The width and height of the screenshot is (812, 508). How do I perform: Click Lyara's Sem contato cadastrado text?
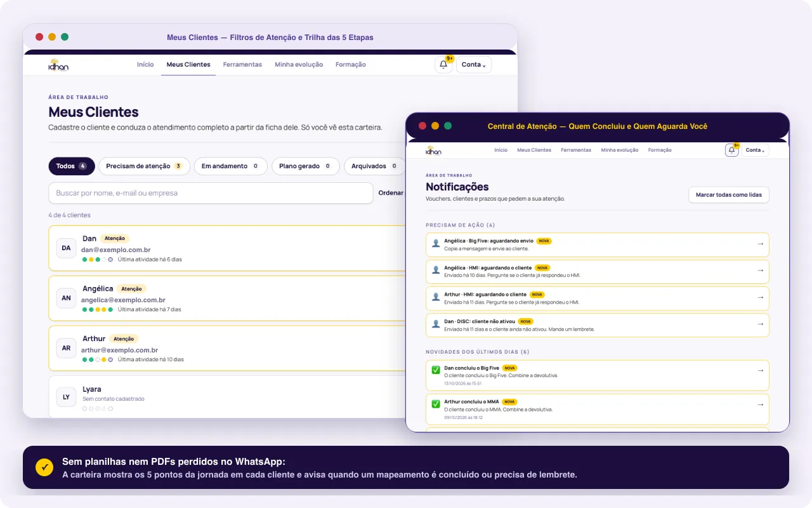114,399
